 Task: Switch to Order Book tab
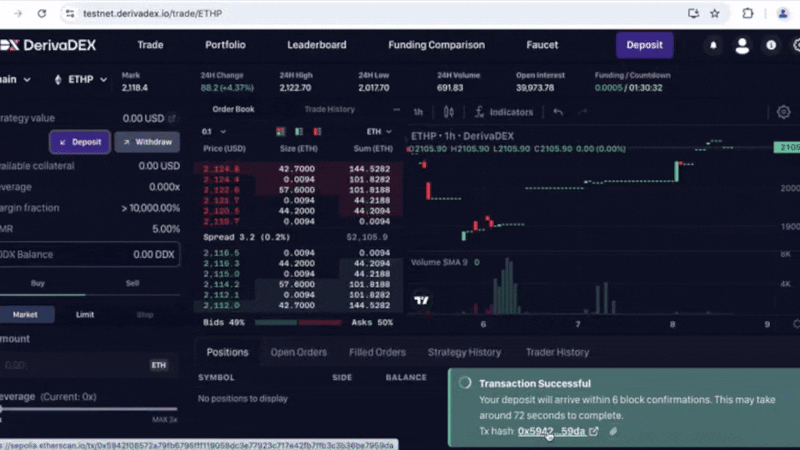pos(233,109)
